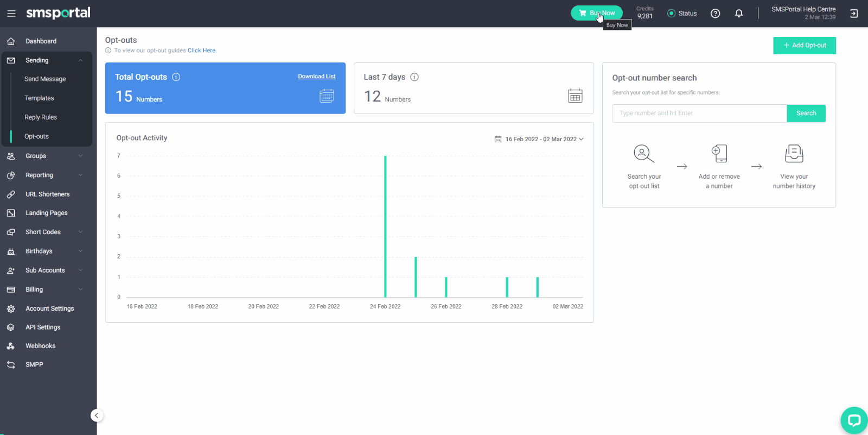Open Landing Pages menu item
The width and height of the screenshot is (868, 435).
pyautogui.click(x=47, y=213)
